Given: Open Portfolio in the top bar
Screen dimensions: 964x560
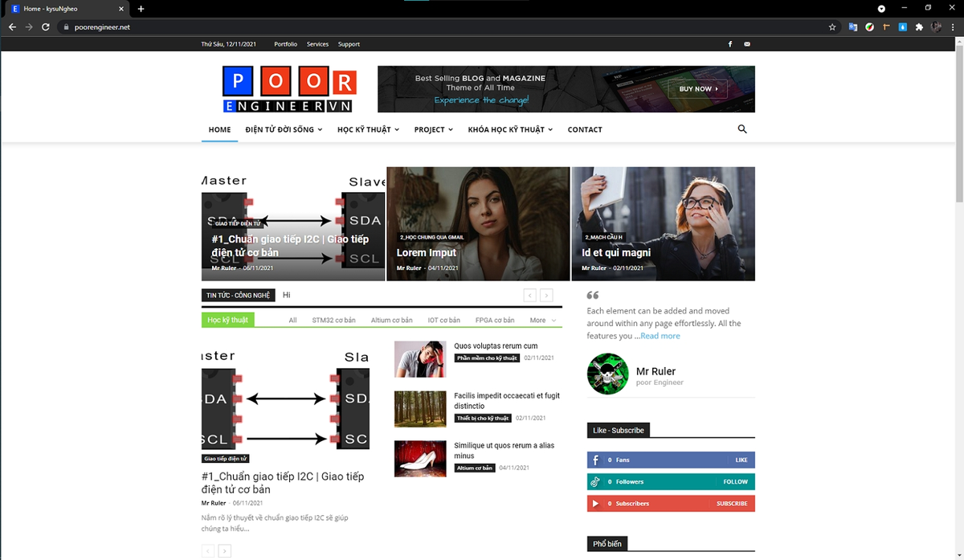Looking at the screenshot, I should tap(285, 44).
